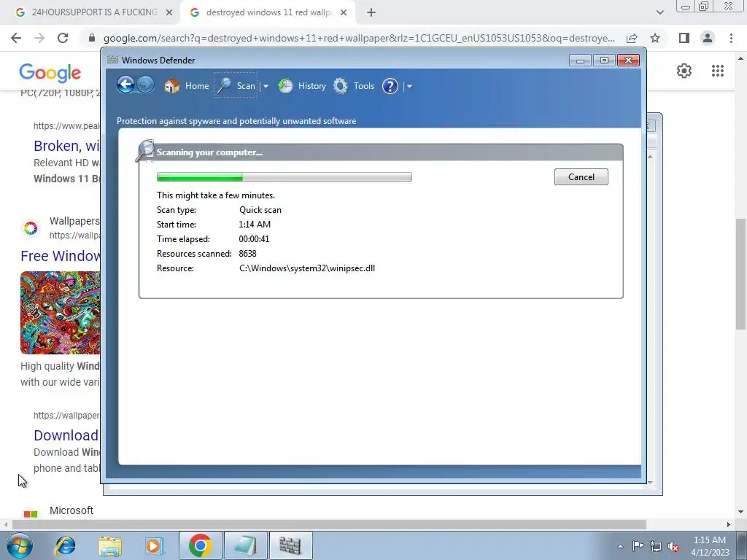
Task: Click the colorful wallpaper thumbnail
Action: click(x=60, y=313)
